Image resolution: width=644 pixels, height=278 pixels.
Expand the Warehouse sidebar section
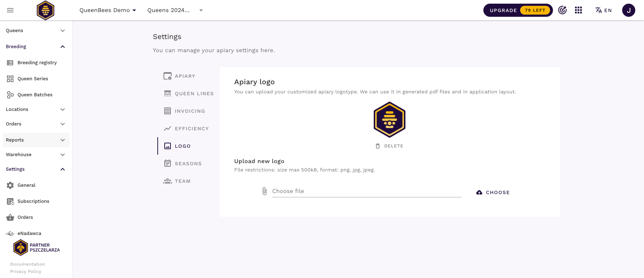coord(36,155)
